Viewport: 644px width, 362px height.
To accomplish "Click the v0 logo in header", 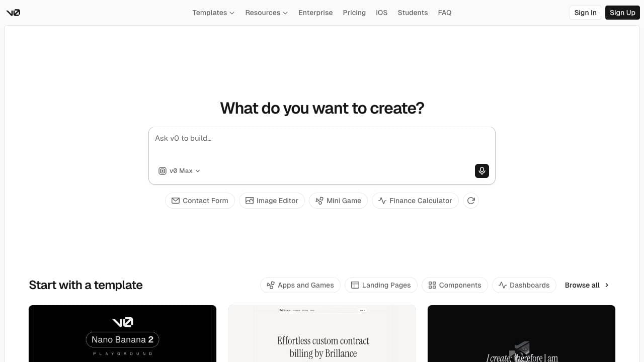I will tap(13, 13).
